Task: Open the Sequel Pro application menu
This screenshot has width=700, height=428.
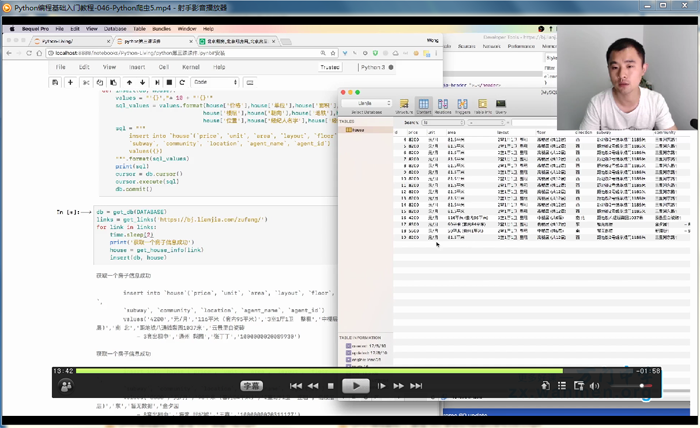Action: click(x=35, y=29)
